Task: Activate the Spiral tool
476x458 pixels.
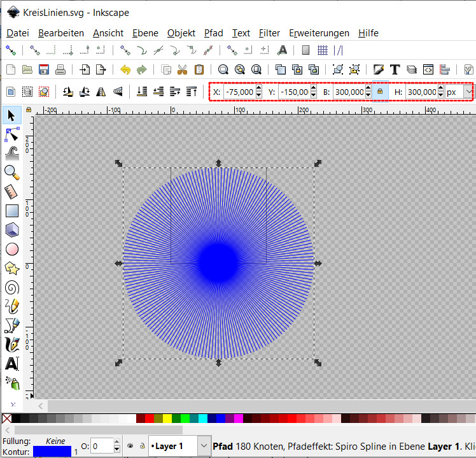Action: point(11,287)
